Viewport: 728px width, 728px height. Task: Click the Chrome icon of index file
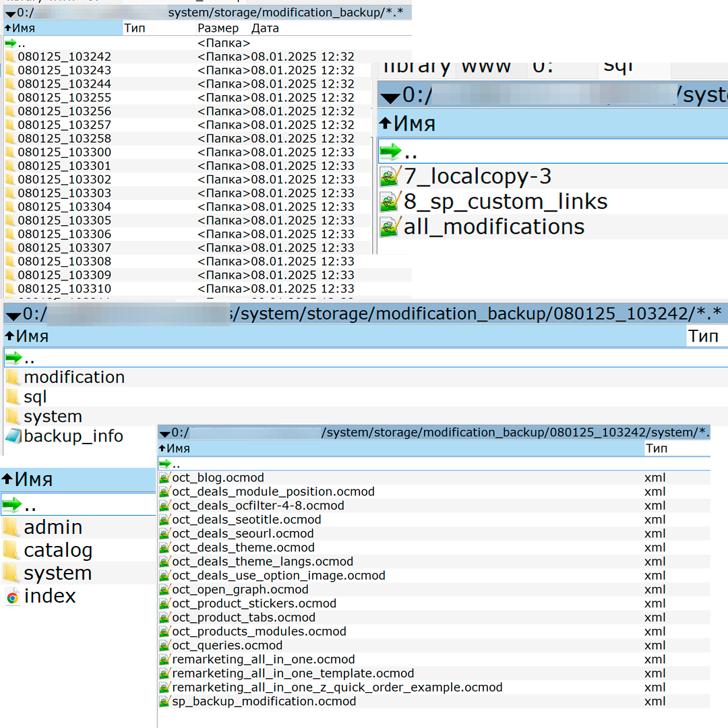13,596
